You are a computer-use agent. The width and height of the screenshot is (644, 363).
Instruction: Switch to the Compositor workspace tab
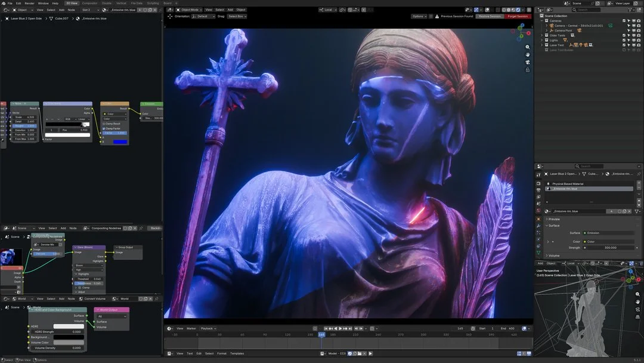coord(89,3)
